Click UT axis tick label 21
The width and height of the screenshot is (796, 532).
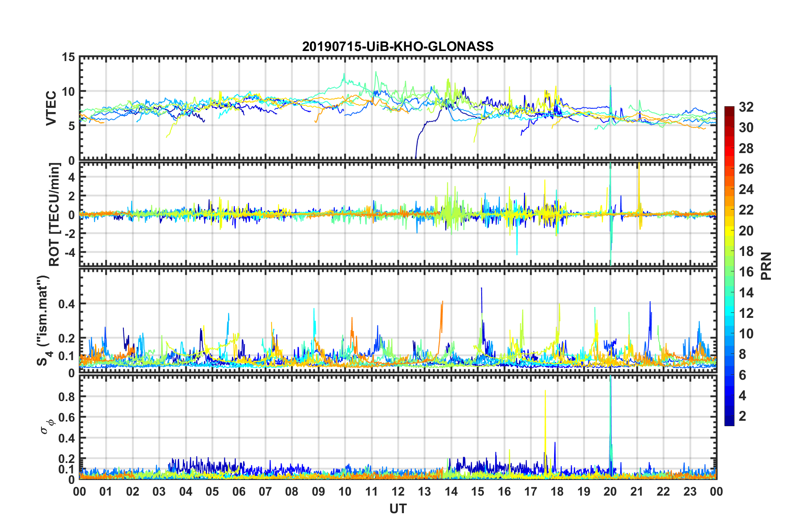(x=637, y=491)
